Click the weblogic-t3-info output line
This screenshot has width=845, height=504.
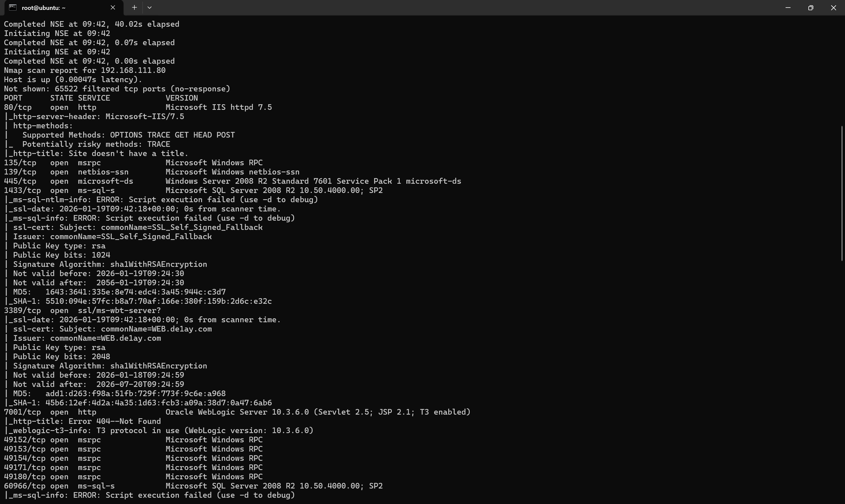[x=159, y=431]
